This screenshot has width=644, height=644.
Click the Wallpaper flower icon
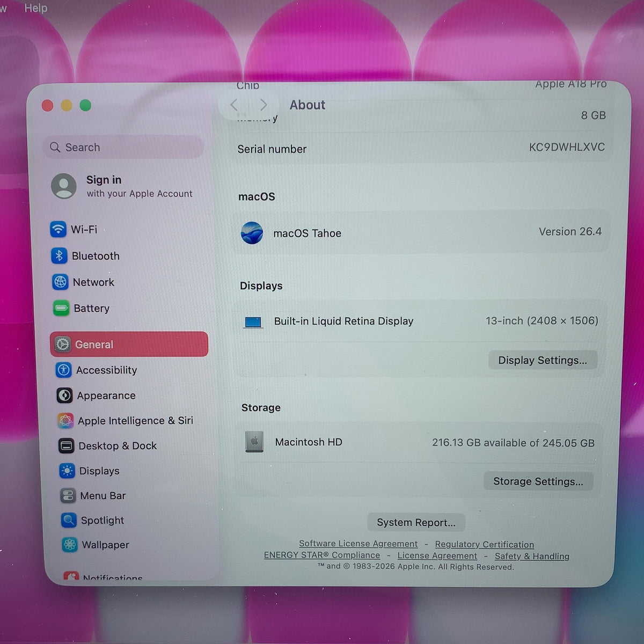70,545
